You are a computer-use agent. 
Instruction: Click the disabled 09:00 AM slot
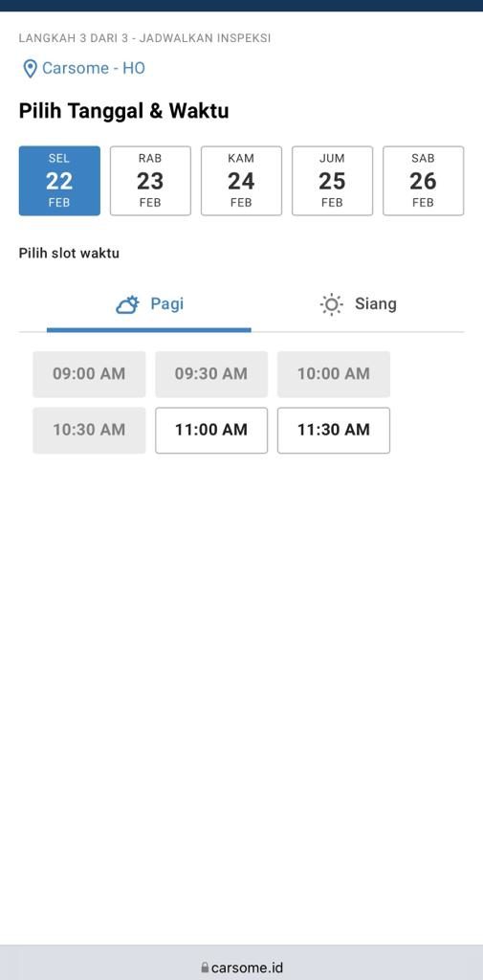pos(89,374)
